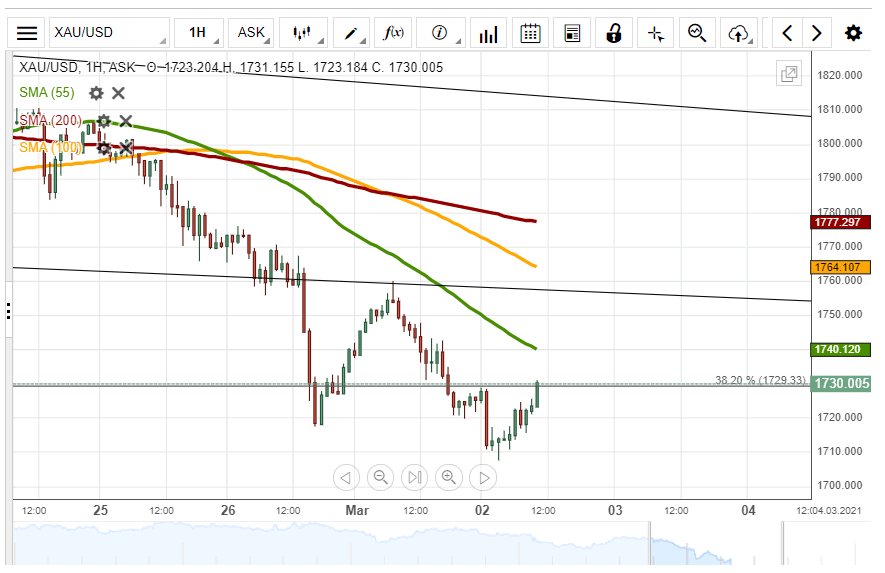Click the overview navigator range window
Viewport: 885px width, 573px height.
(716, 543)
